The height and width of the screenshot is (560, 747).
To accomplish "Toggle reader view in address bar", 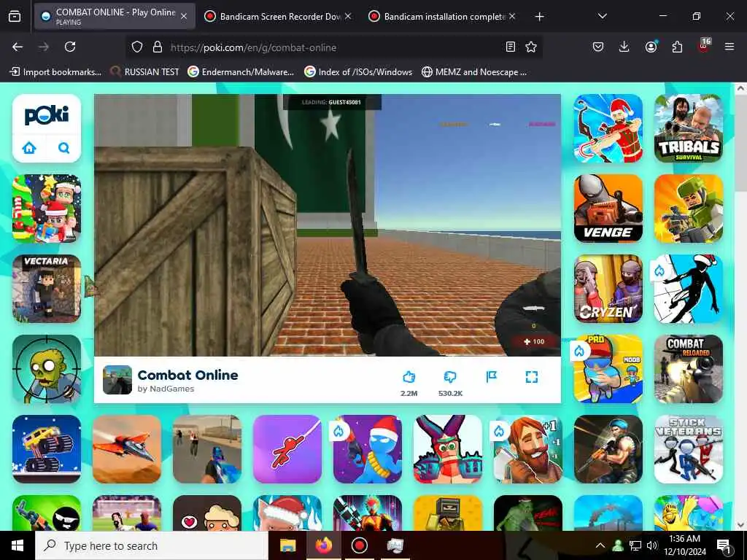I will click(x=510, y=47).
